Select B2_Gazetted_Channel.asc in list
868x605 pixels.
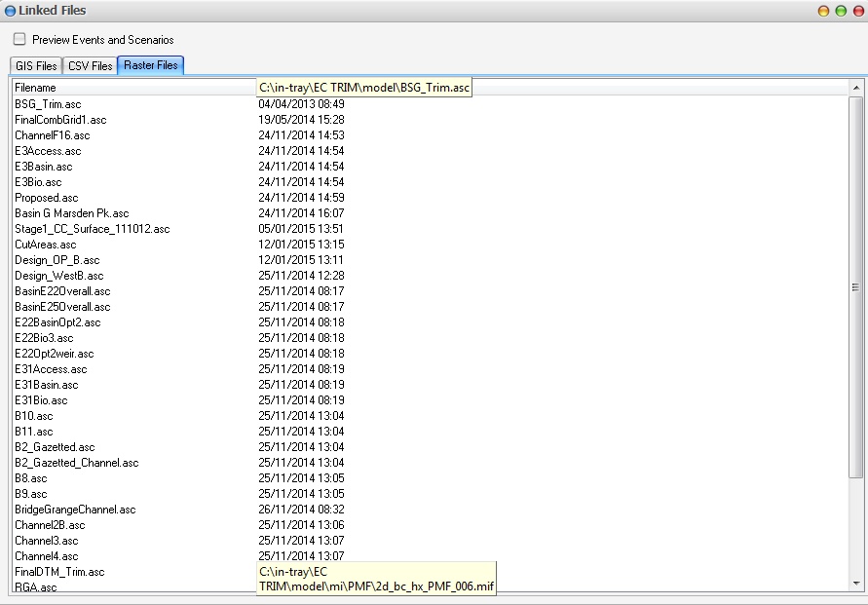pos(76,463)
